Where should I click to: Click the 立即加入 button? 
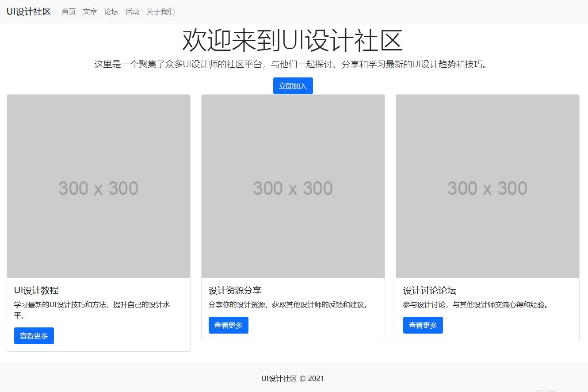[x=293, y=85]
